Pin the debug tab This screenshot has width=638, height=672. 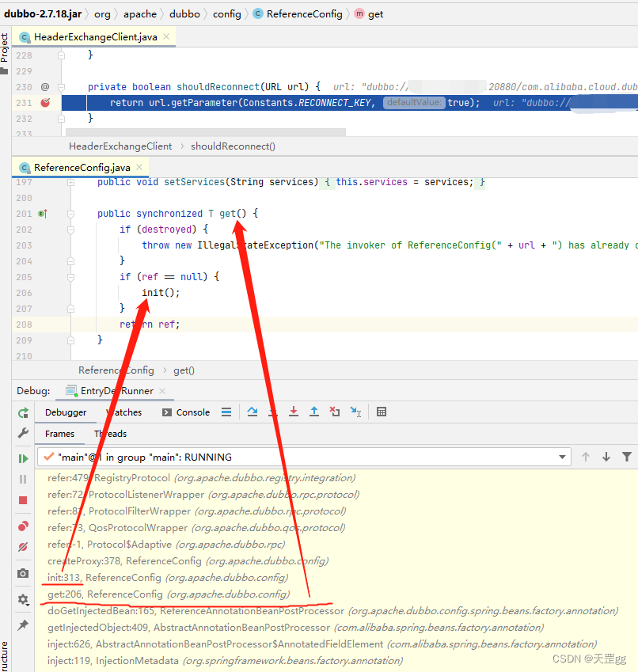click(x=23, y=625)
